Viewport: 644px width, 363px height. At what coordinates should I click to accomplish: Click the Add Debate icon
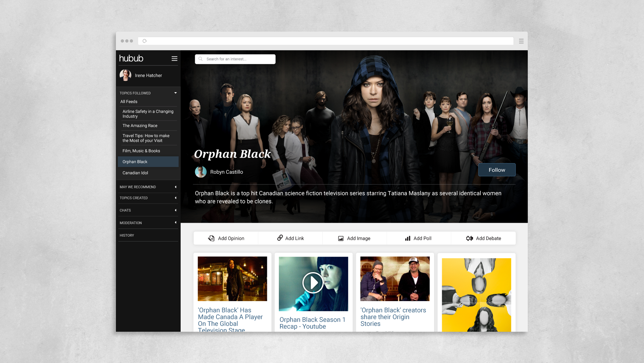pos(469,238)
